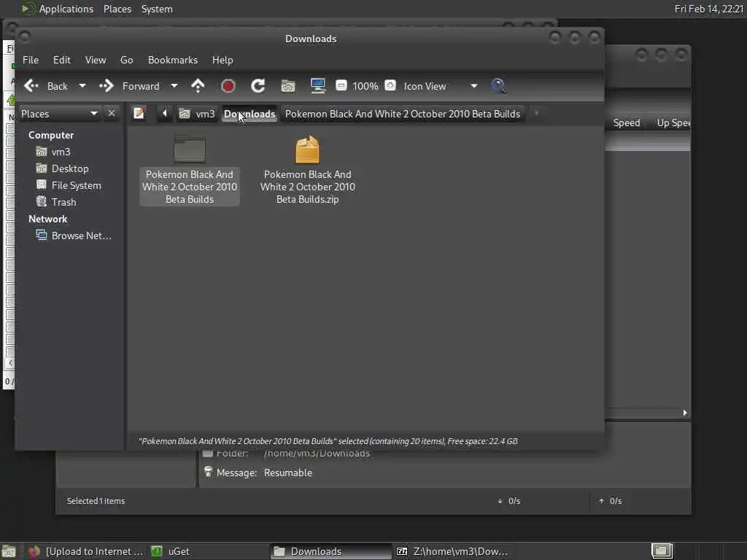Click the clock in top panel
747x560 pixels.
[x=709, y=9]
